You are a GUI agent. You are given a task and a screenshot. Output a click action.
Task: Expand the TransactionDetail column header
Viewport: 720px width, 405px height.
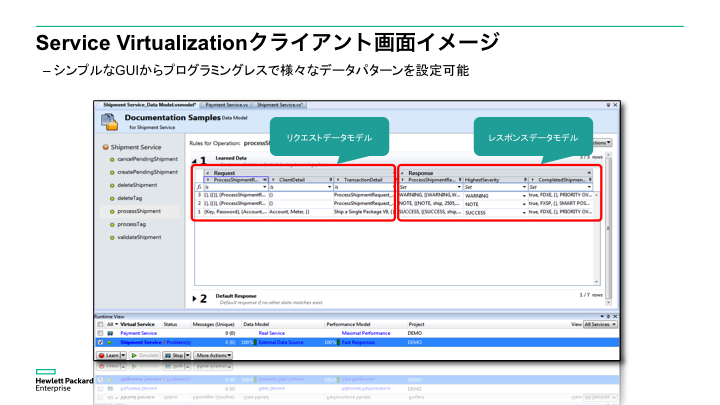click(338, 180)
